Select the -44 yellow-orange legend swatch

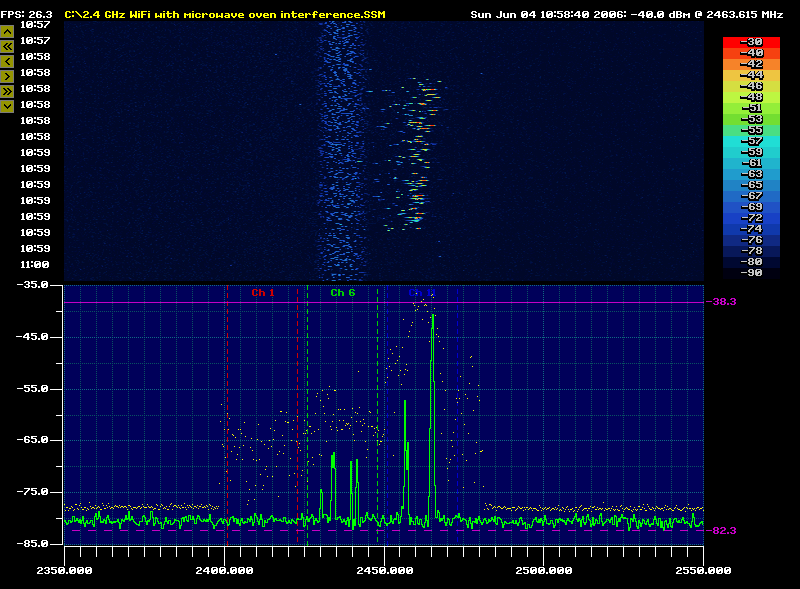751,75
